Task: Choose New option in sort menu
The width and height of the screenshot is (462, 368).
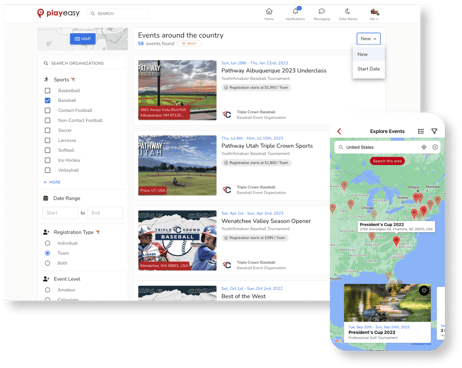Action: pyautogui.click(x=363, y=54)
